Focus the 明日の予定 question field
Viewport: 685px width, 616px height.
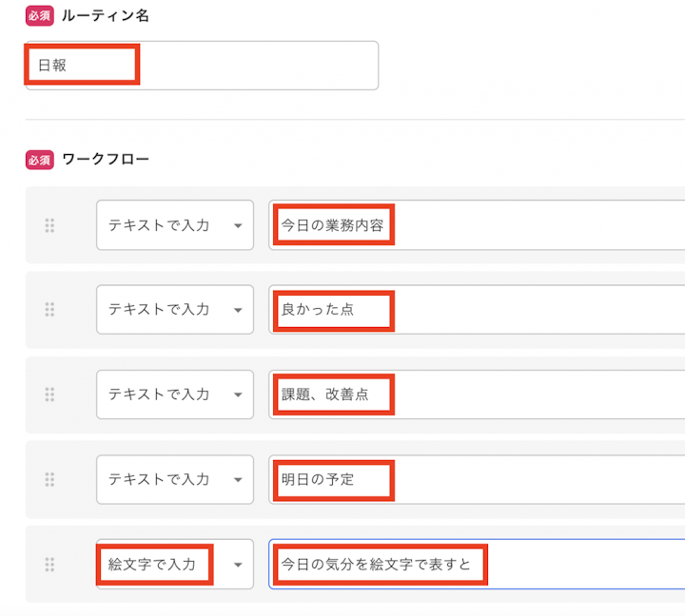point(476,479)
